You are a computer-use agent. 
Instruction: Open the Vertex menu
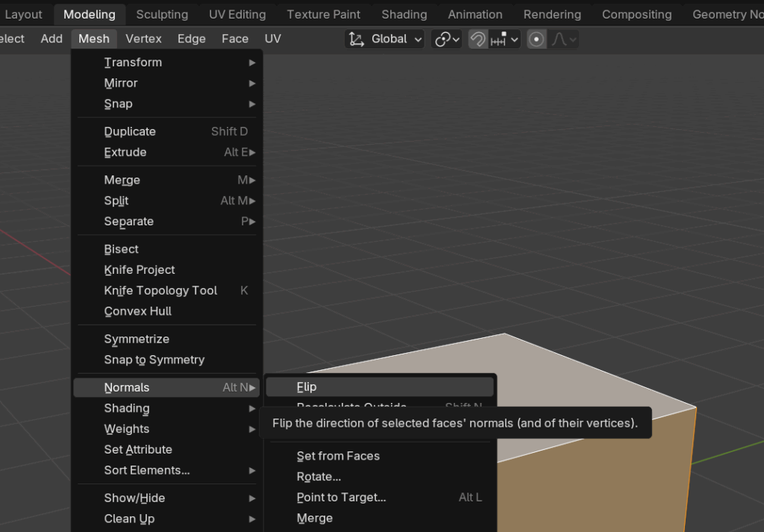click(x=143, y=39)
